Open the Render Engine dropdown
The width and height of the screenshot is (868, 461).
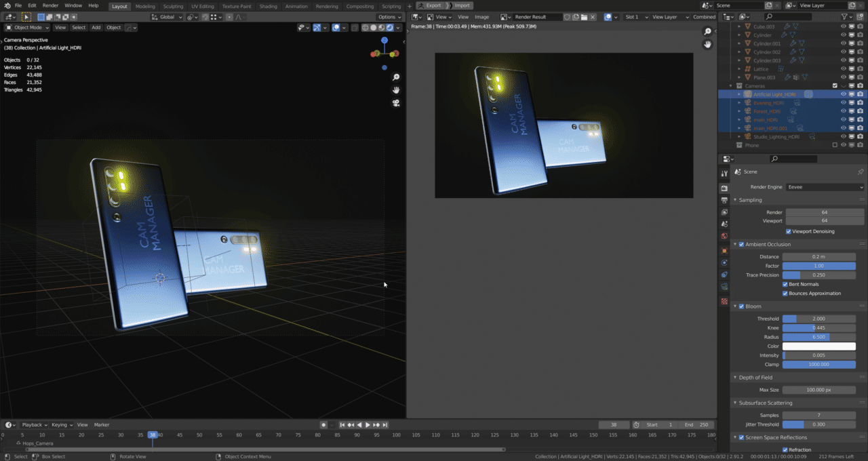click(825, 187)
